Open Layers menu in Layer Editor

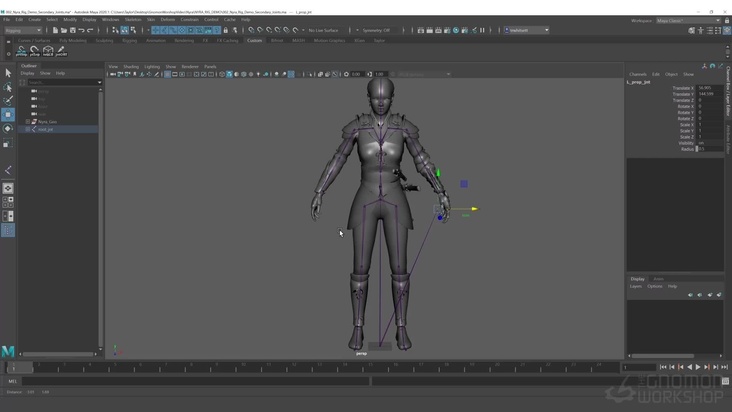point(636,286)
